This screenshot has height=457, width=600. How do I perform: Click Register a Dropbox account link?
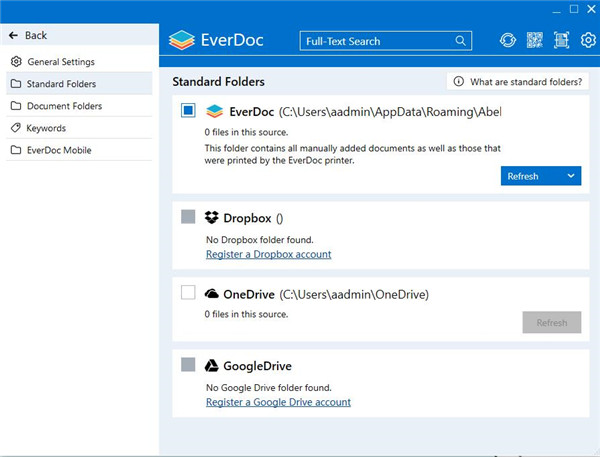(268, 254)
